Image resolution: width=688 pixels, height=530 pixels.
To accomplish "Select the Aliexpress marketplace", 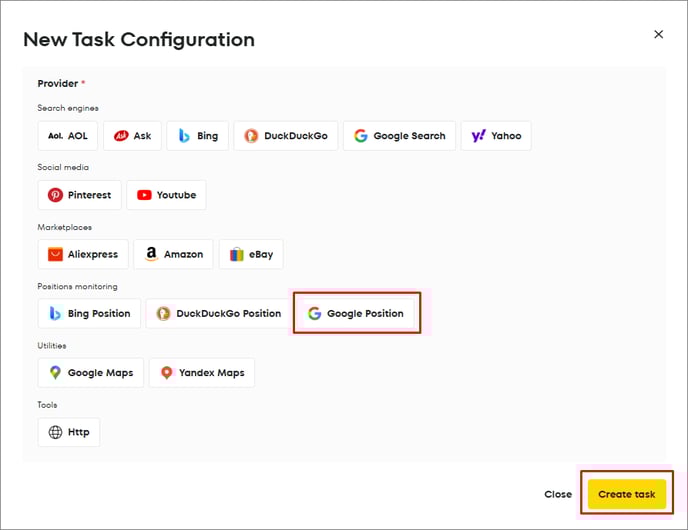I will tap(83, 254).
